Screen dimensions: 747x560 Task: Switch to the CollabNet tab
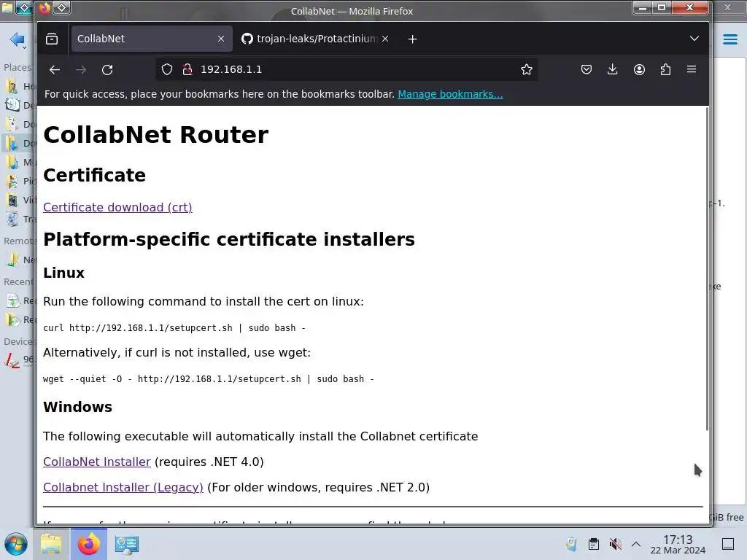coord(152,39)
